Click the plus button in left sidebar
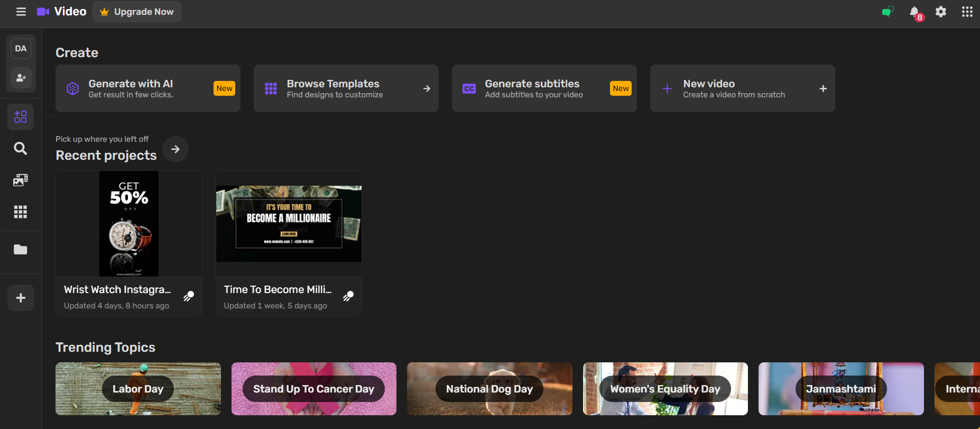980x429 pixels. click(x=21, y=298)
